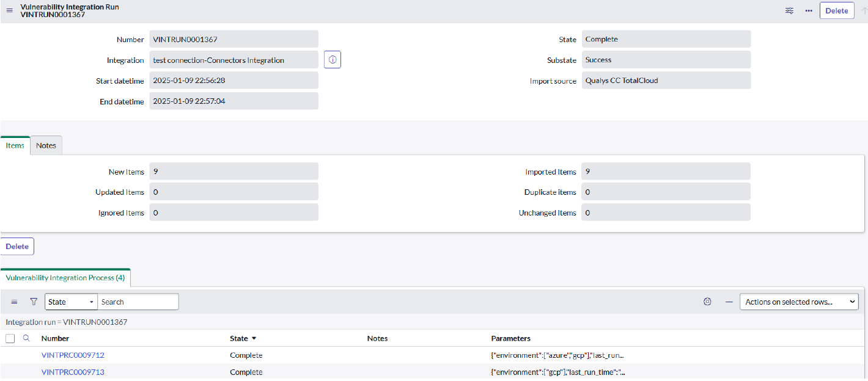Viewport: 868px width, 381px height.
Task: Open the State search field dropdown
Action: coord(71,302)
